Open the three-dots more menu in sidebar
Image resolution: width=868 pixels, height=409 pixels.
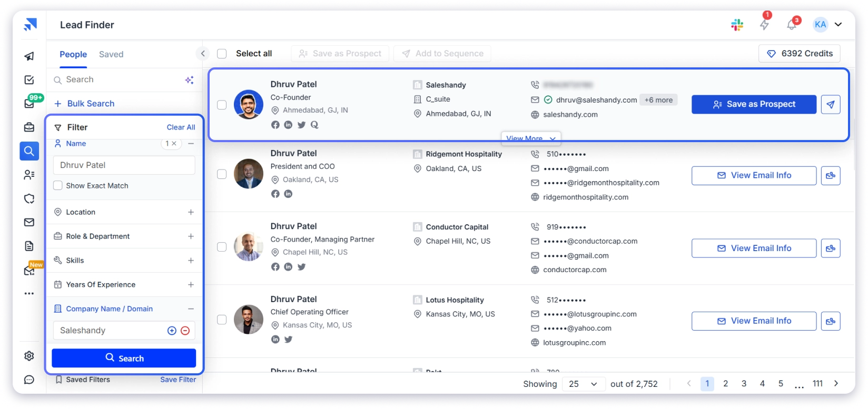tap(29, 294)
